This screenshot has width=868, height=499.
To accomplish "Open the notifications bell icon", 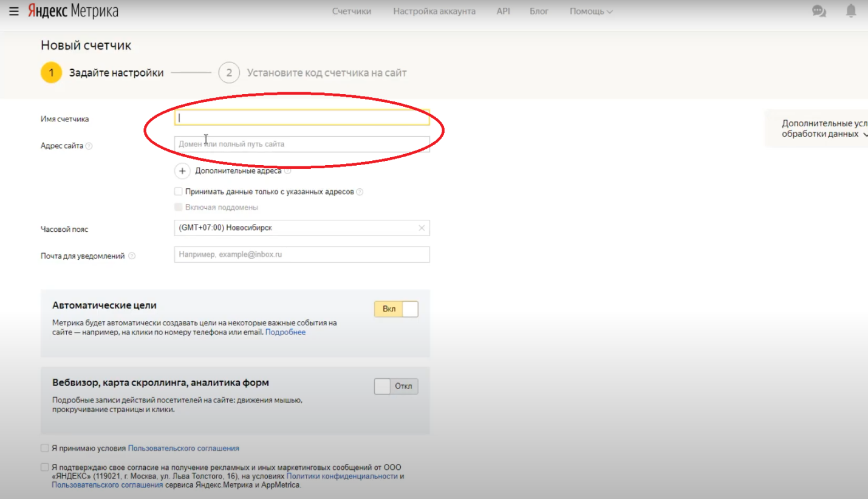I will click(851, 12).
